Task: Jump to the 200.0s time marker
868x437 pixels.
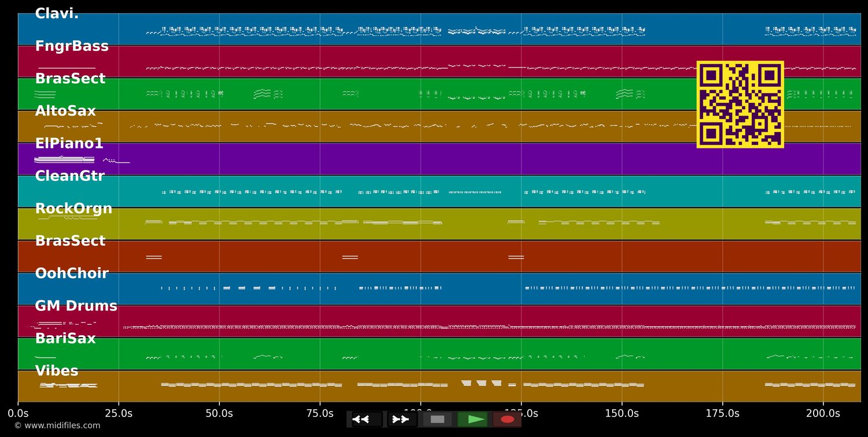Action: pos(823,413)
